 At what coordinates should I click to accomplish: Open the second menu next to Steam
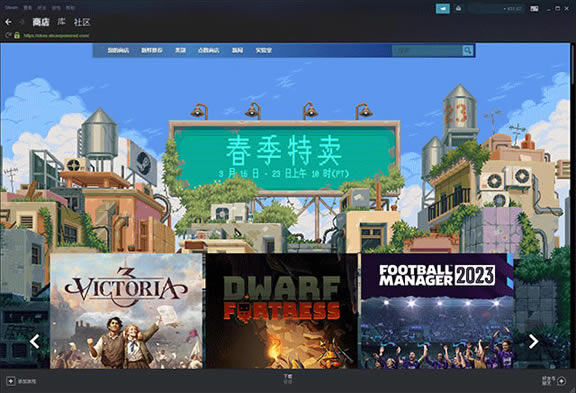pos(28,7)
